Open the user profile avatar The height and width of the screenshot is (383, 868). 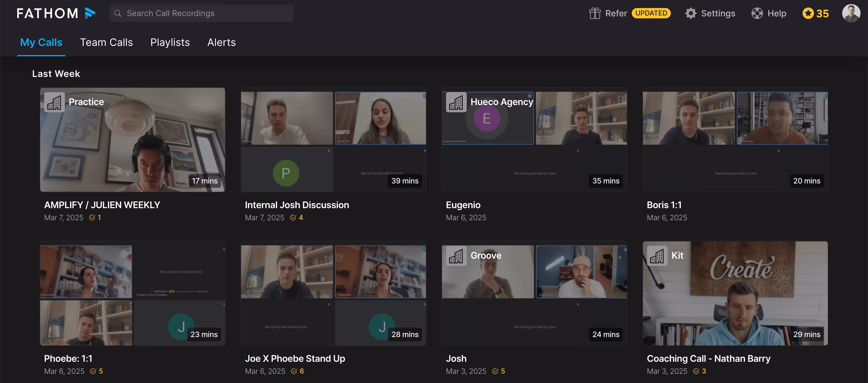click(x=851, y=13)
